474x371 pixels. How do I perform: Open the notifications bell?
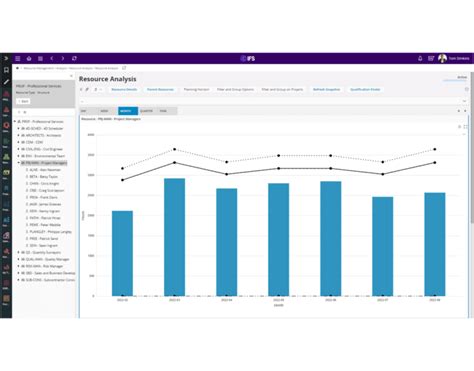[420, 58]
